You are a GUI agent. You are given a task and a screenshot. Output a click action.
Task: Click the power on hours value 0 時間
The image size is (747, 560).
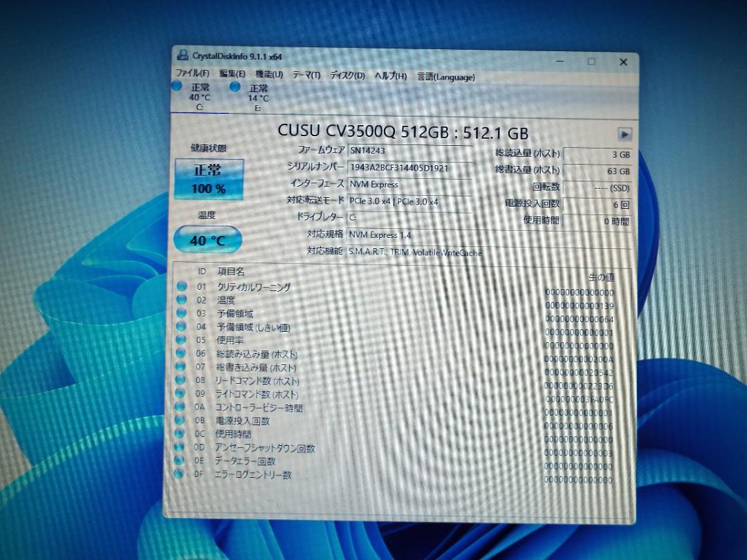tap(598, 221)
